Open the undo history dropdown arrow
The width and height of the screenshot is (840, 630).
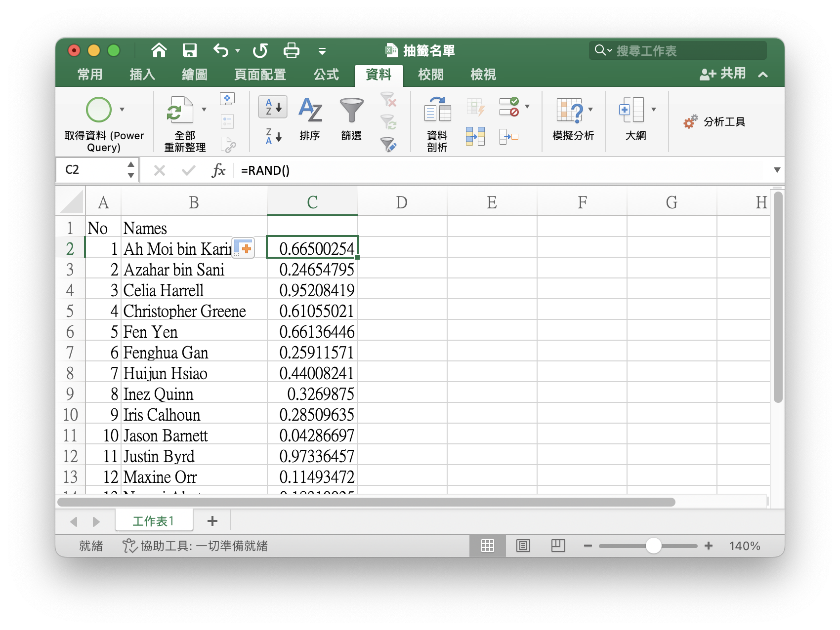238,51
